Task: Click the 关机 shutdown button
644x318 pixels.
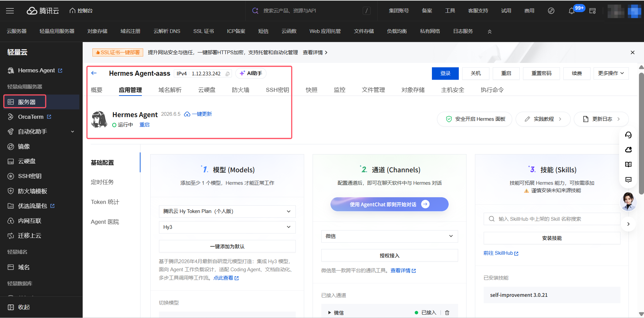Action: pyautogui.click(x=476, y=73)
